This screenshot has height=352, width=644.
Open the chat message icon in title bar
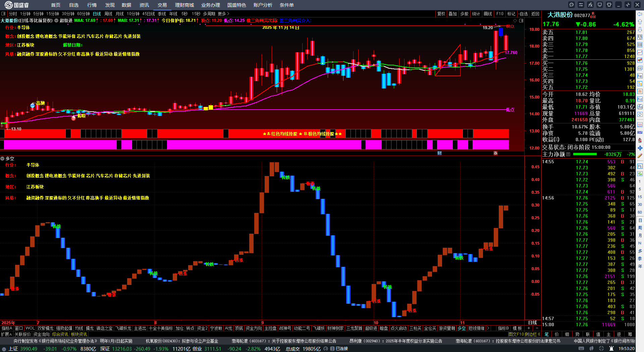[572, 5]
